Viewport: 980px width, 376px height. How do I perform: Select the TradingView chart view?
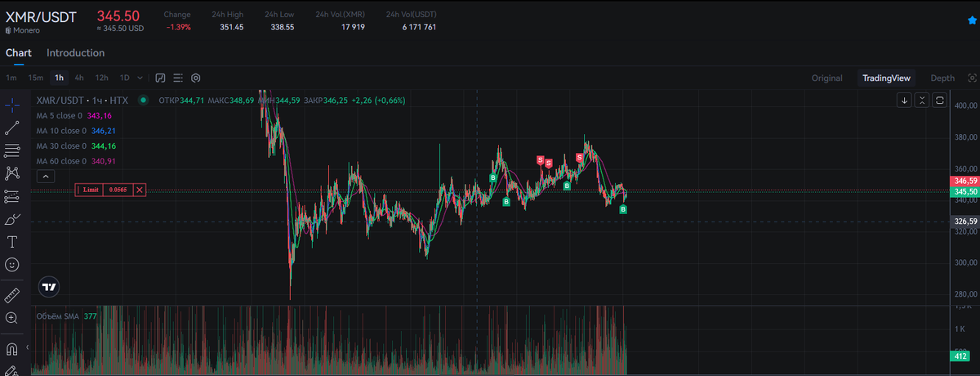pyautogui.click(x=886, y=78)
